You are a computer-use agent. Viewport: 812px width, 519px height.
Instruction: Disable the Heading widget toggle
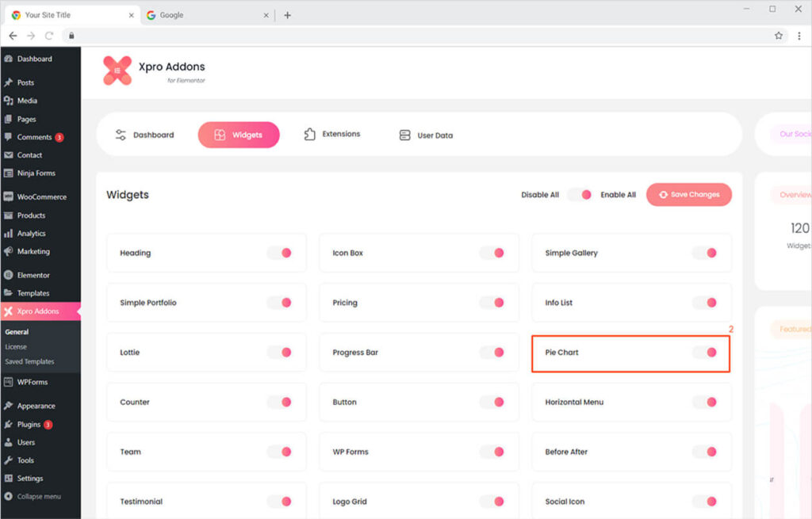[279, 253]
